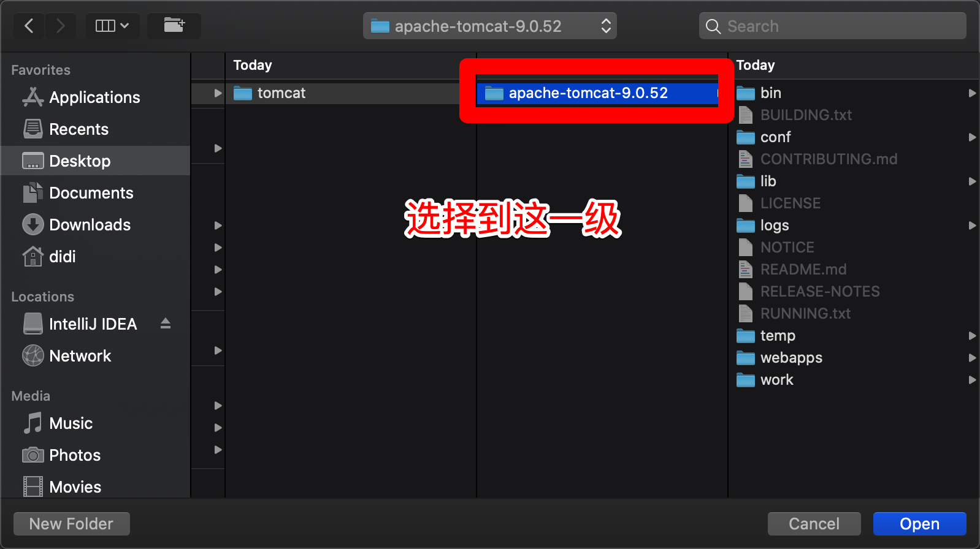This screenshot has width=980, height=549.
Task: Click the RELEASE-NOTES file
Action: pos(854,292)
